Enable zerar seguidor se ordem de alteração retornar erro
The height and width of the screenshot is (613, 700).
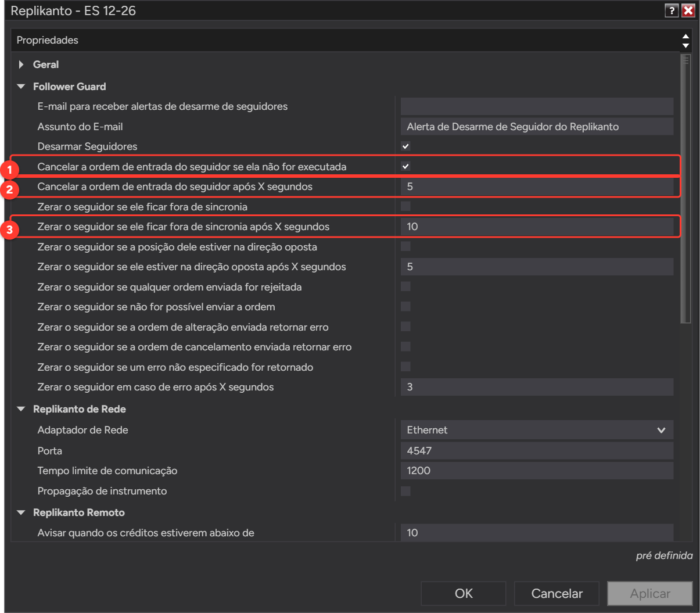click(x=405, y=327)
